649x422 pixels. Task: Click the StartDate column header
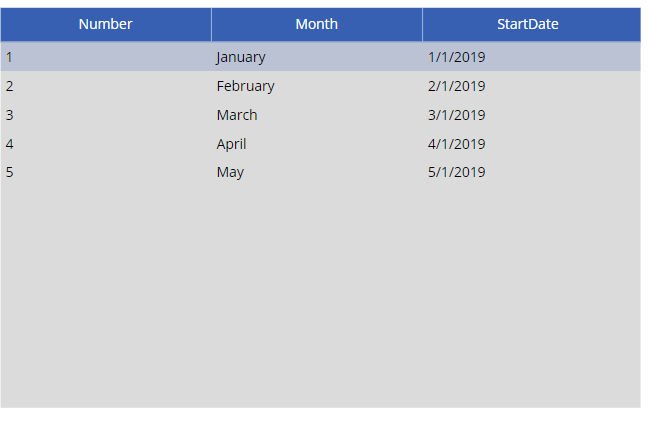(x=527, y=24)
